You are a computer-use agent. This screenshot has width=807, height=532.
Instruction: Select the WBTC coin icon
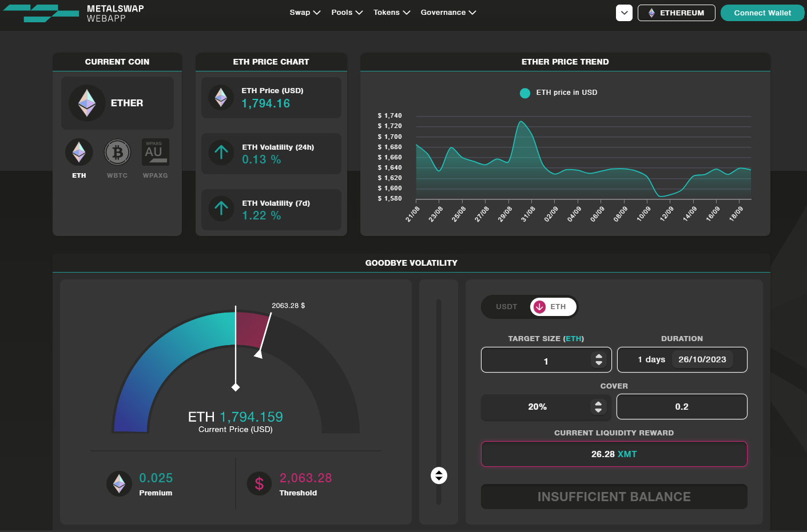117,152
